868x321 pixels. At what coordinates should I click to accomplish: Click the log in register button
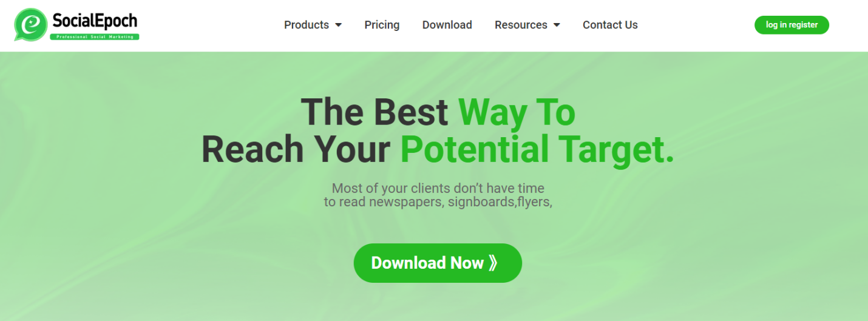point(792,25)
